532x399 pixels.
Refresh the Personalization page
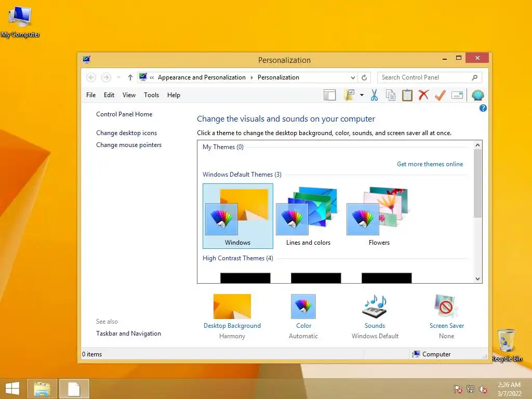pyautogui.click(x=364, y=78)
